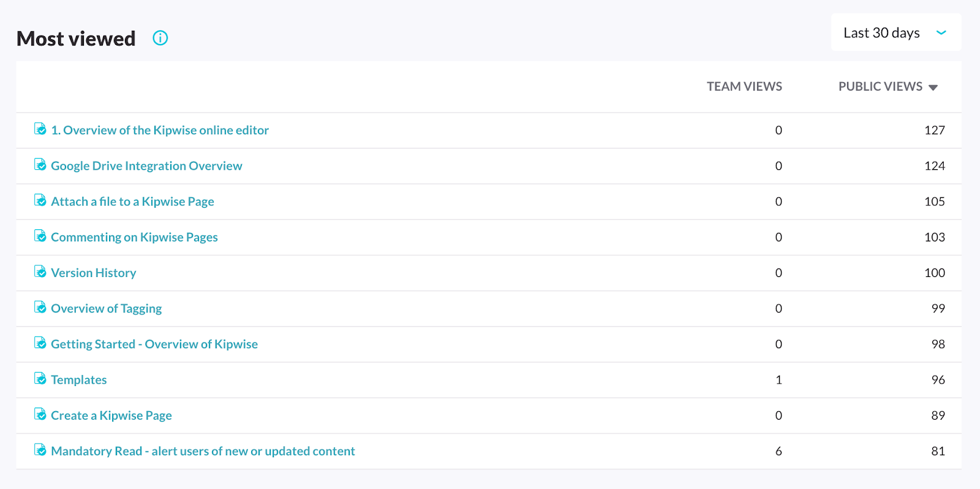Expand date range using the chevron arrow
This screenshot has height=489, width=980.
pyautogui.click(x=941, y=32)
